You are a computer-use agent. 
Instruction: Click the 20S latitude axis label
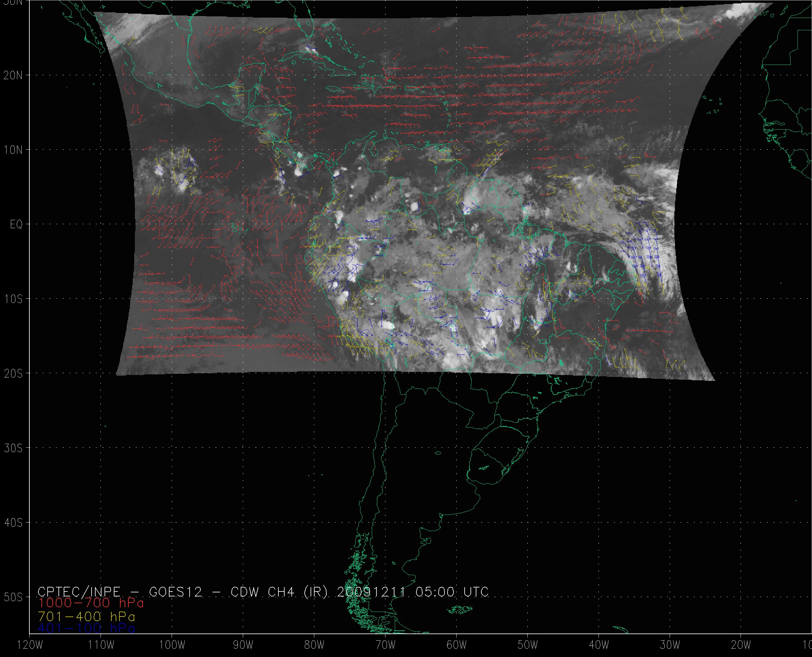point(13,374)
